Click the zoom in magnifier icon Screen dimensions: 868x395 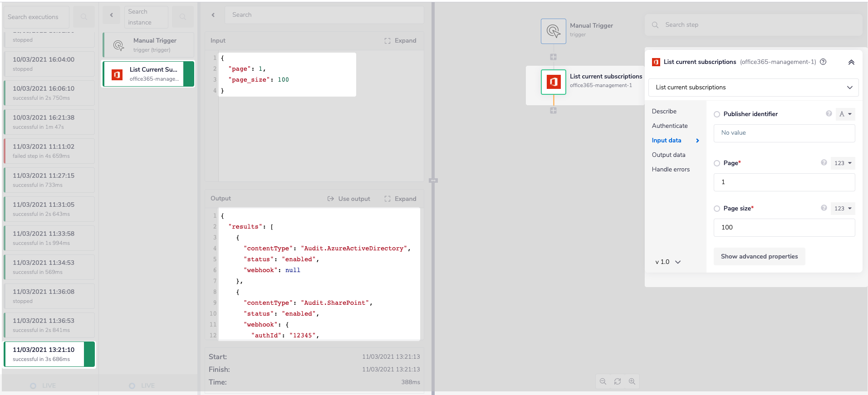pyautogui.click(x=632, y=381)
